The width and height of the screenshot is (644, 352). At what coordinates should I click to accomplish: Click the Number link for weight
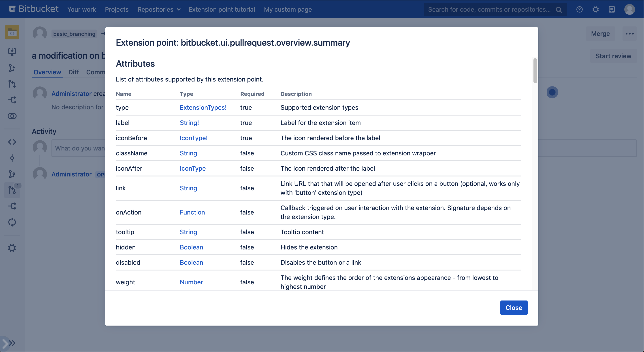191,282
